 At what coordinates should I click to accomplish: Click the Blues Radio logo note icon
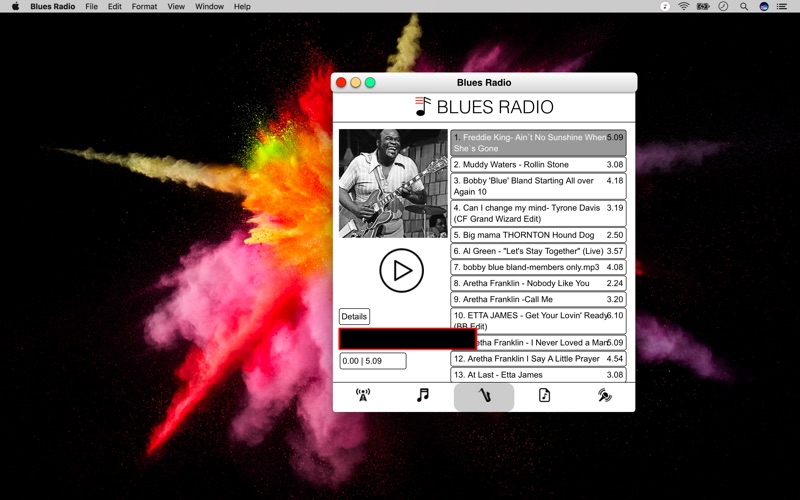pyautogui.click(x=422, y=106)
